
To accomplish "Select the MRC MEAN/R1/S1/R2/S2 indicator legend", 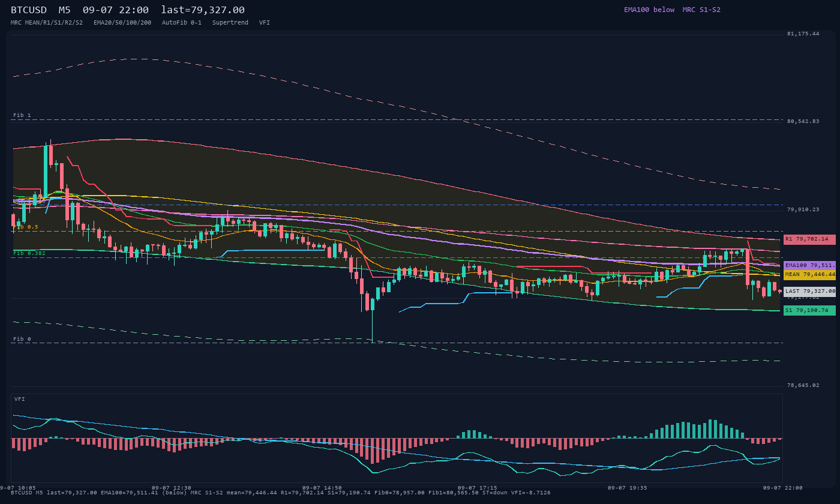I will pos(47,22).
